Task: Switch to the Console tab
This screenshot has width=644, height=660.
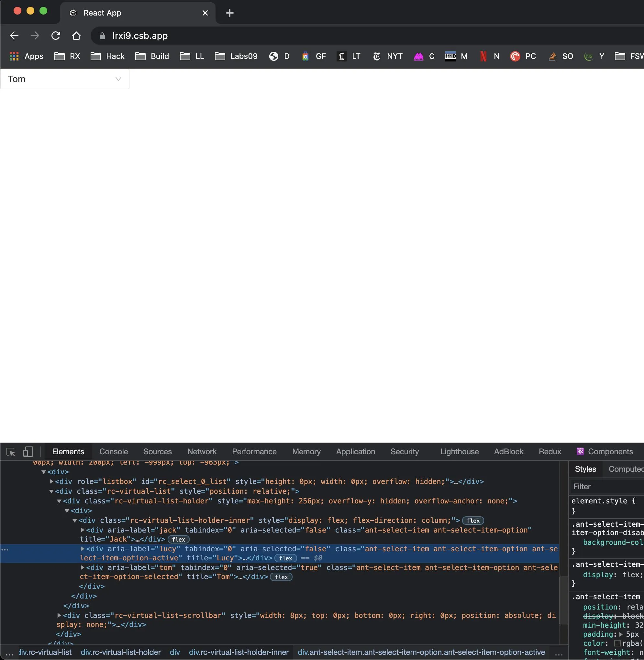Action: pos(113,452)
